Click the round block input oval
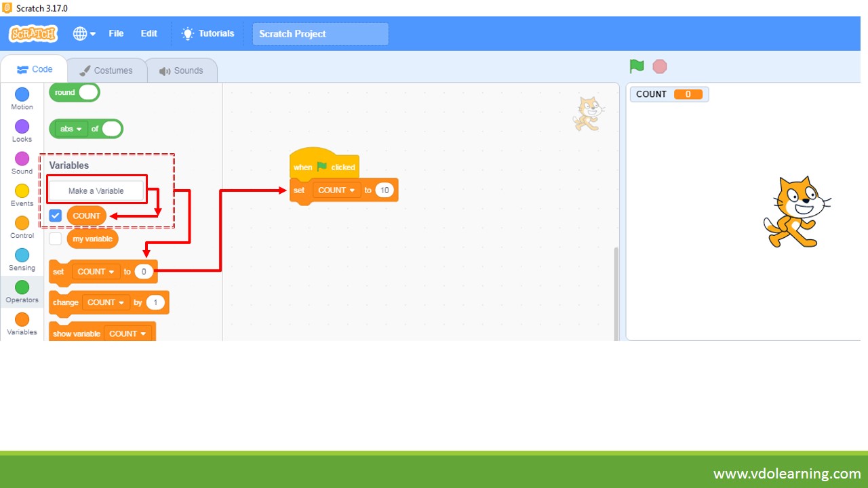 pos(89,92)
